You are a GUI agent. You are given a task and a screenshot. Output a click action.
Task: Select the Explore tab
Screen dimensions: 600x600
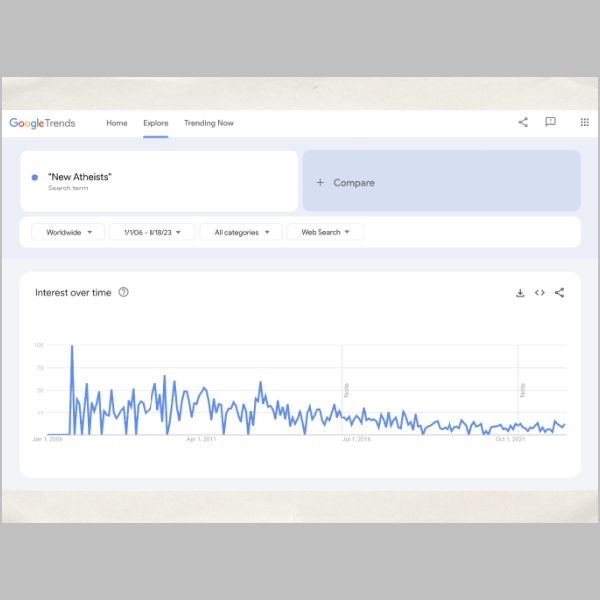point(156,123)
